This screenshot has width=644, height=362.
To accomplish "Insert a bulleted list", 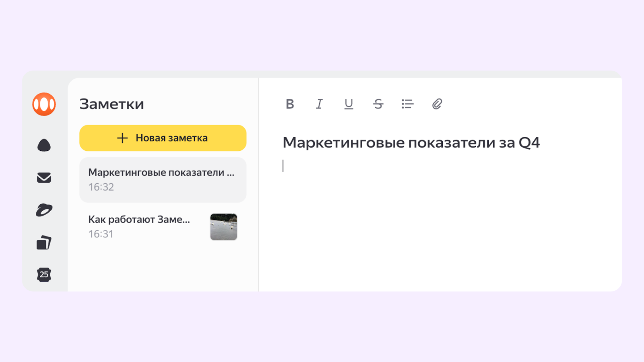I will 407,104.
